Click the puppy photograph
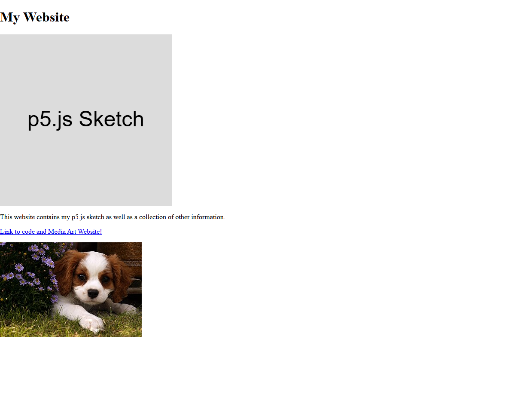 click(x=71, y=289)
